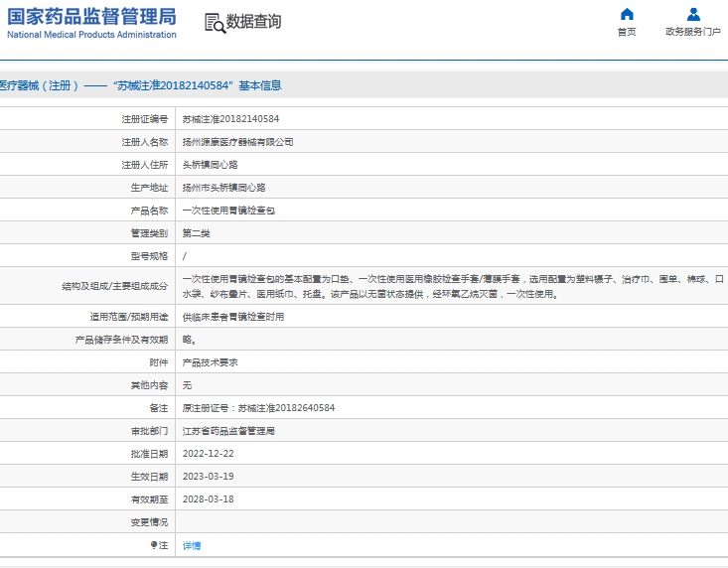The height and width of the screenshot is (568, 728).
Task: Click the data query magnifier icon
Action: (x=215, y=23)
